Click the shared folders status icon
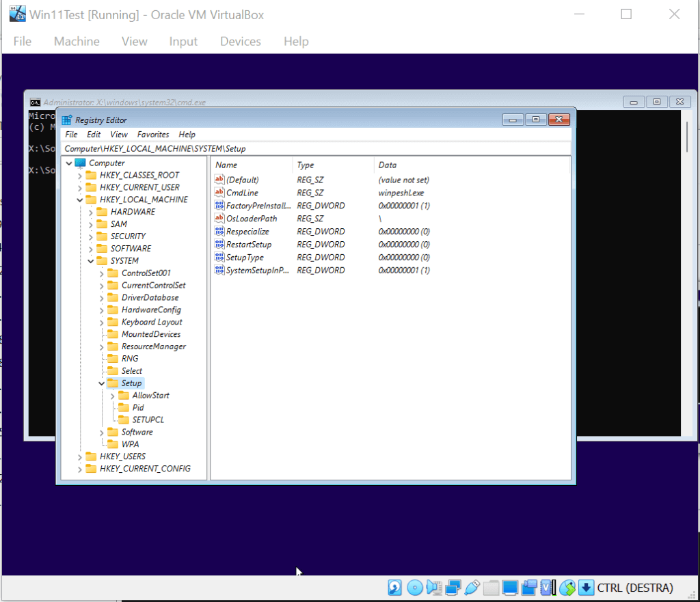Viewport: 700px width, 602px height. point(491,588)
